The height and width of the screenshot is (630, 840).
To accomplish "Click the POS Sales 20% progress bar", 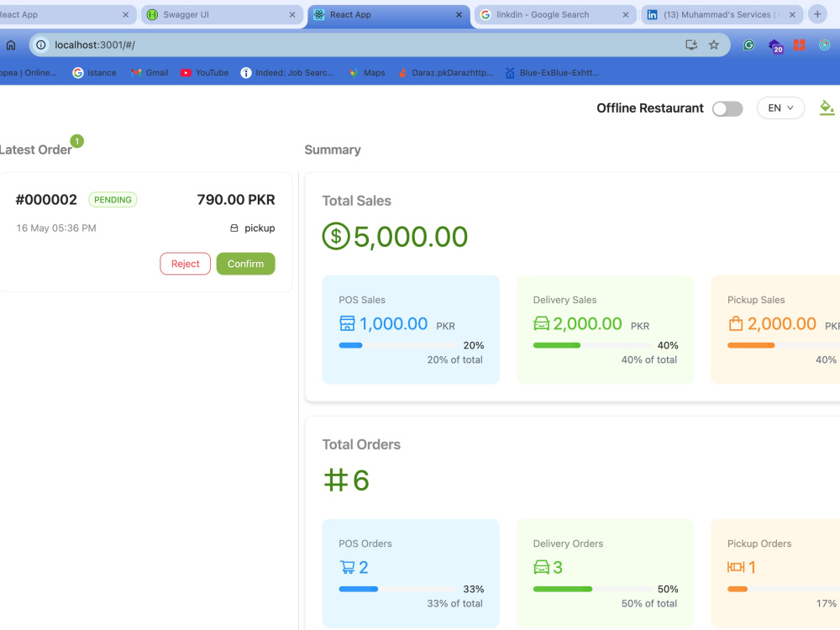I will click(398, 345).
